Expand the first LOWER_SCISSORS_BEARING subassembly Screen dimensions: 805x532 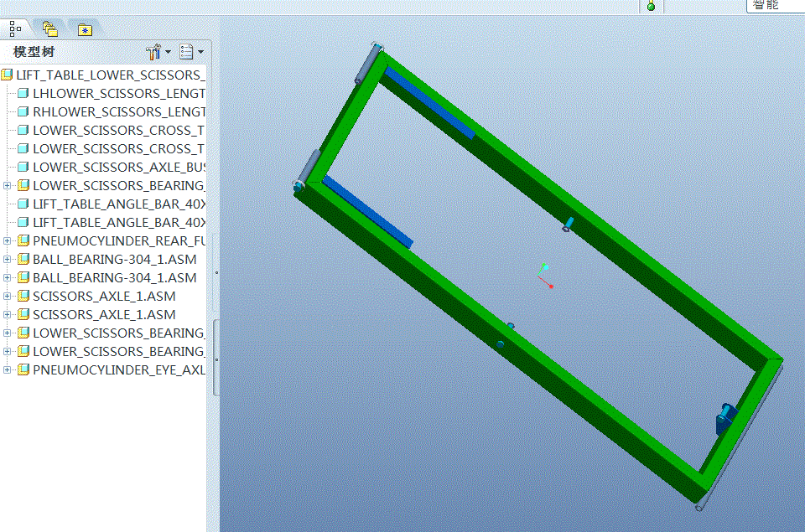(x=8, y=186)
